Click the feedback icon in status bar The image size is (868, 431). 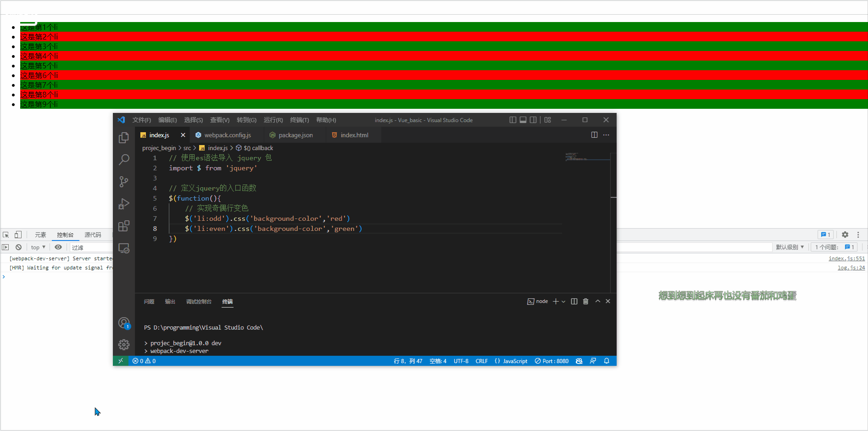point(593,361)
